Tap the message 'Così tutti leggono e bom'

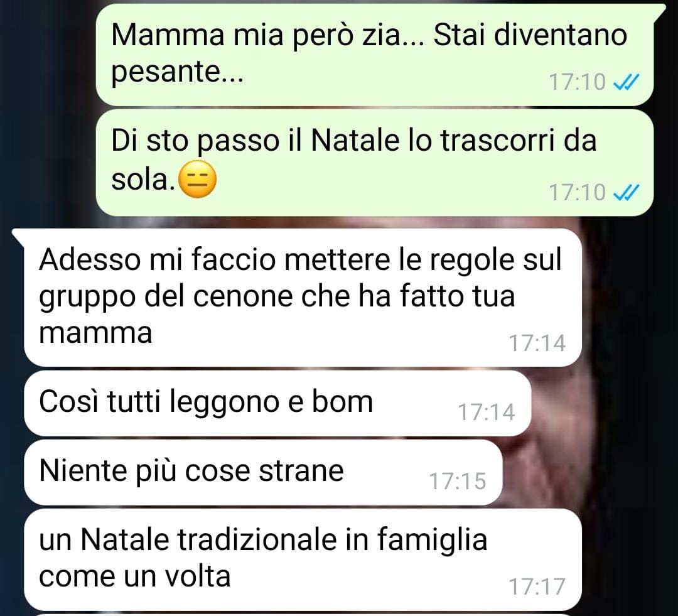tap(277, 403)
